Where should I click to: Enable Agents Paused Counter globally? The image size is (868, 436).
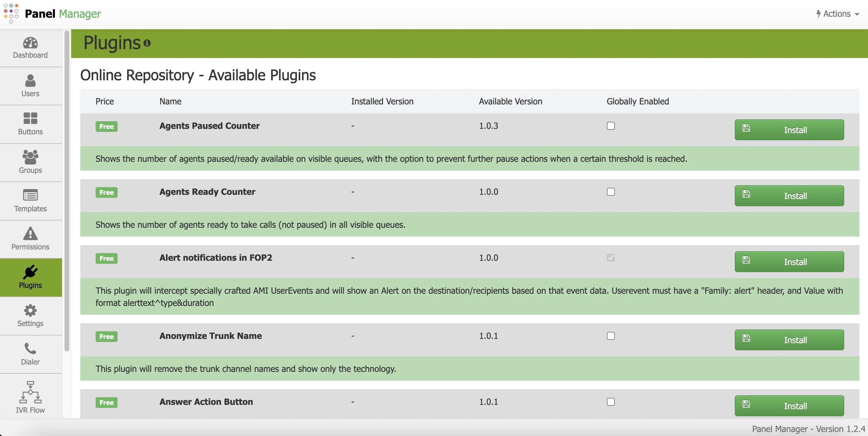(611, 126)
